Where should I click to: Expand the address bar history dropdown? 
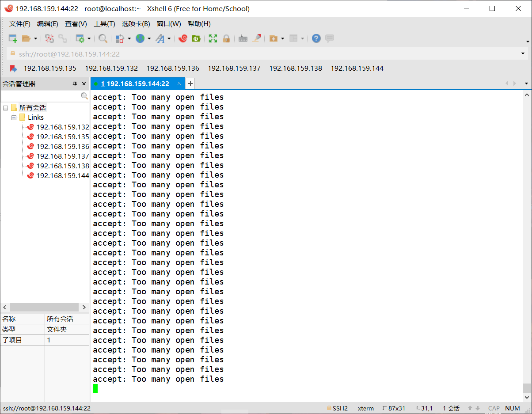pyautogui.click(x=523, y=54)
